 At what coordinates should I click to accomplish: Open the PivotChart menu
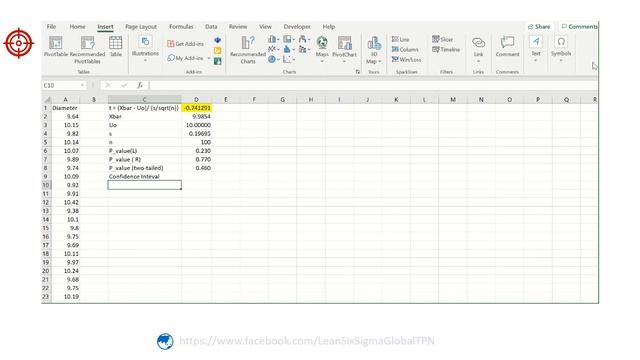(344, 49)
